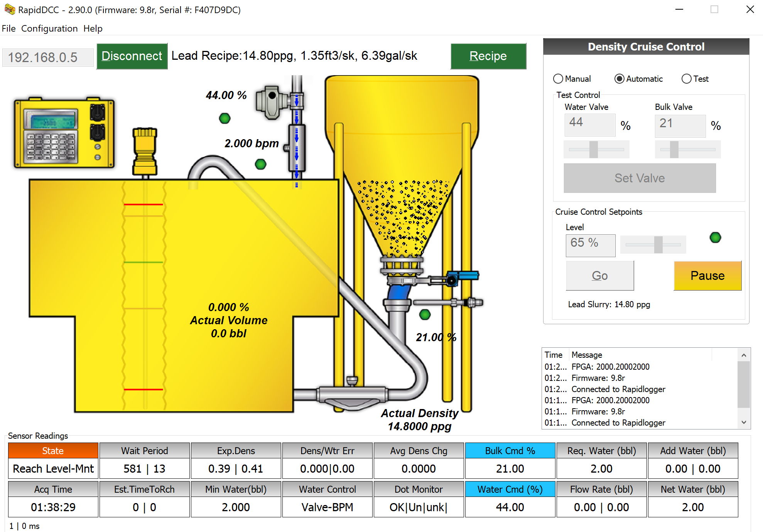Click the Set Valve button
The image size is (763, 532).
pos(640,178)
